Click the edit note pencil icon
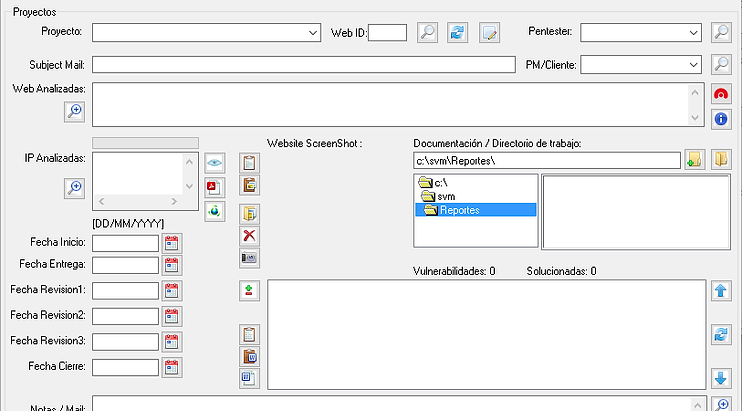Viewport: 742px width, 411px height. (489, 33)
